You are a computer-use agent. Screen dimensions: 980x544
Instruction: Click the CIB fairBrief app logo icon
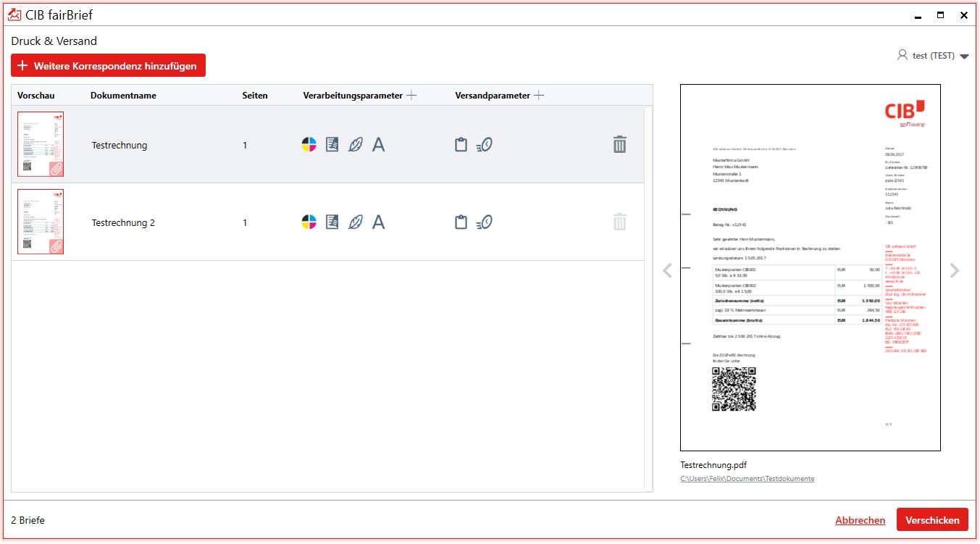(x=14, y=14)
